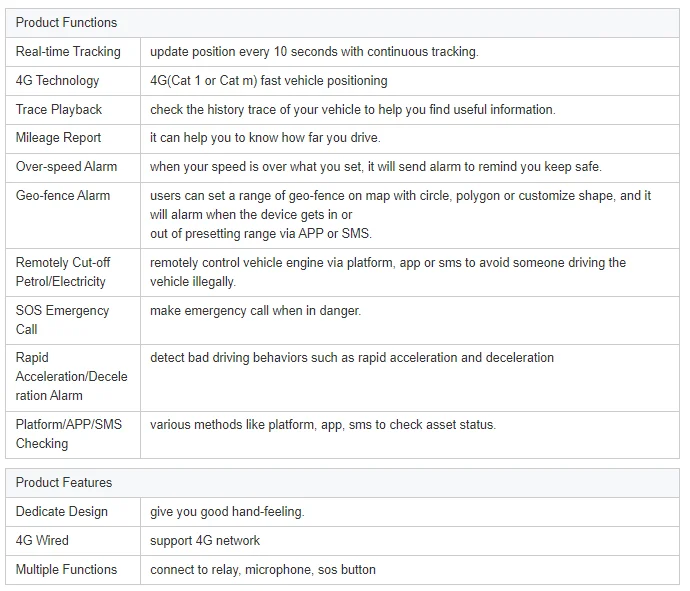Click 'connect to relay, microphone, sos button' text
Viewport: 690px width, 591px height.
tap(263, 569)
